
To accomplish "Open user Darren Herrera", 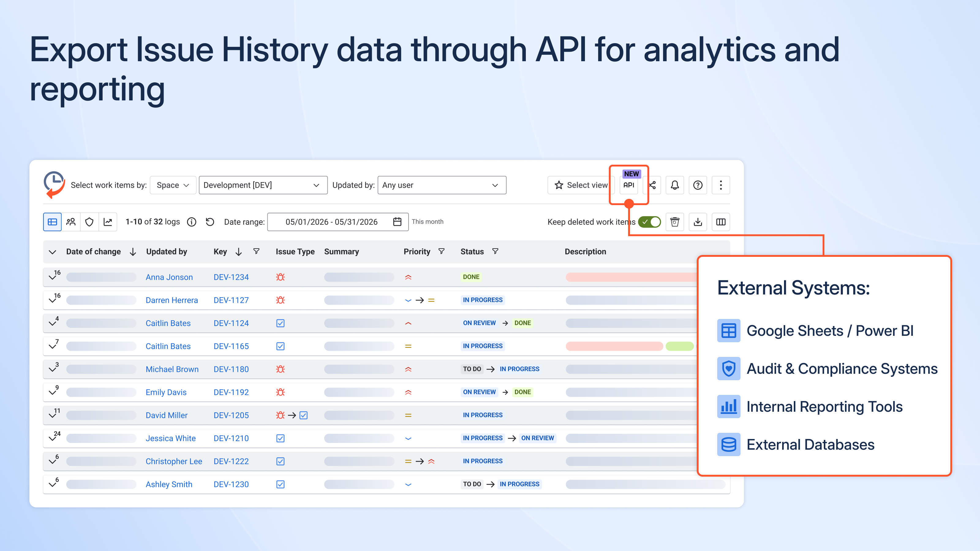I will (171, 300).
